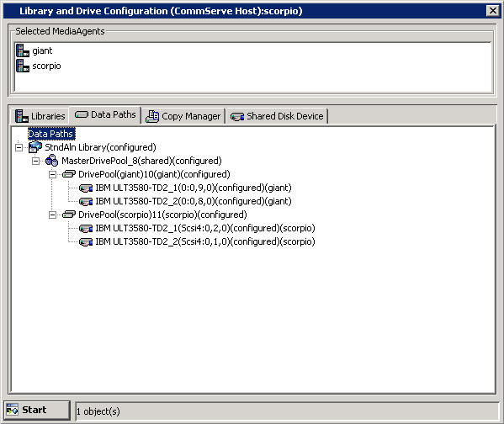Select the scorpio MediaAgent icon
This screenshot has width=504, height=424.
point(23,66)
